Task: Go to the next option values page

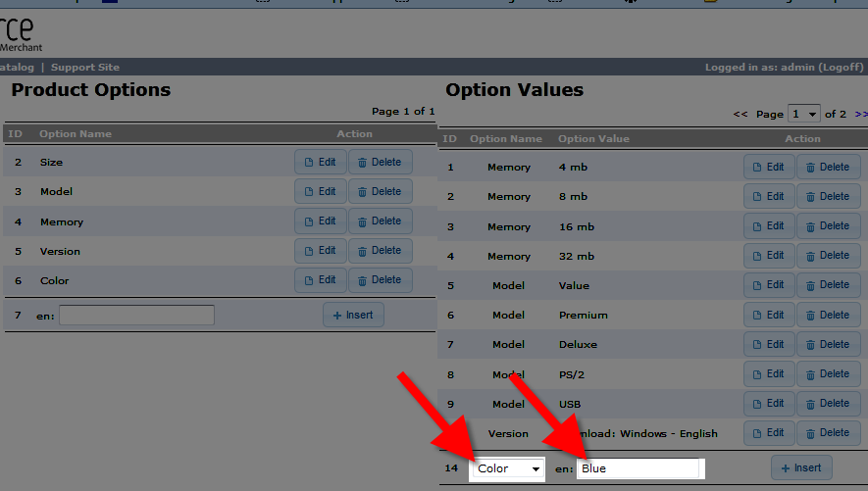Action: [860, 114]
